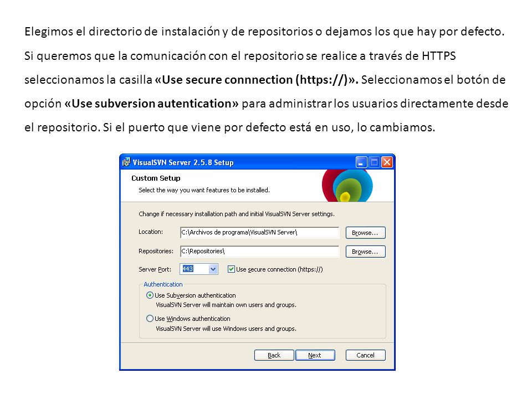This screenshot has height=399, width=532.
Task: Go Back to the previous setup step
Action: pyautogui.click(x=274, y=355)
